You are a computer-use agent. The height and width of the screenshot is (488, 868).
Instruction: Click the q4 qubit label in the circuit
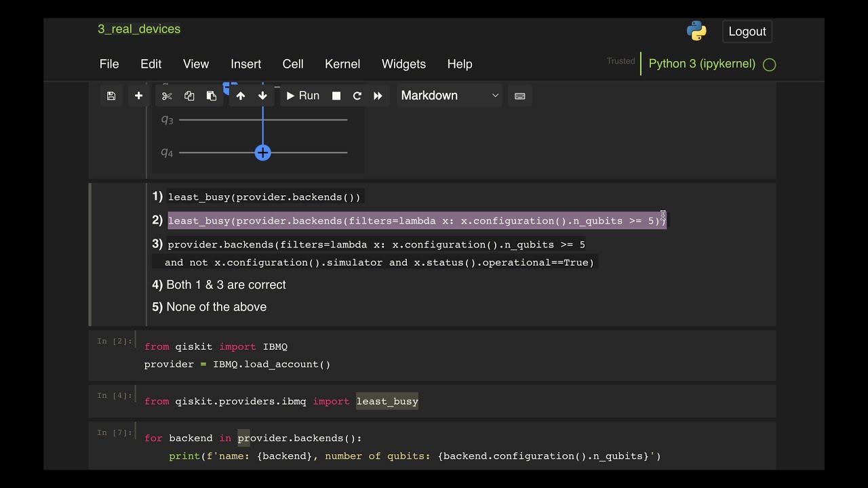(167, 152)
